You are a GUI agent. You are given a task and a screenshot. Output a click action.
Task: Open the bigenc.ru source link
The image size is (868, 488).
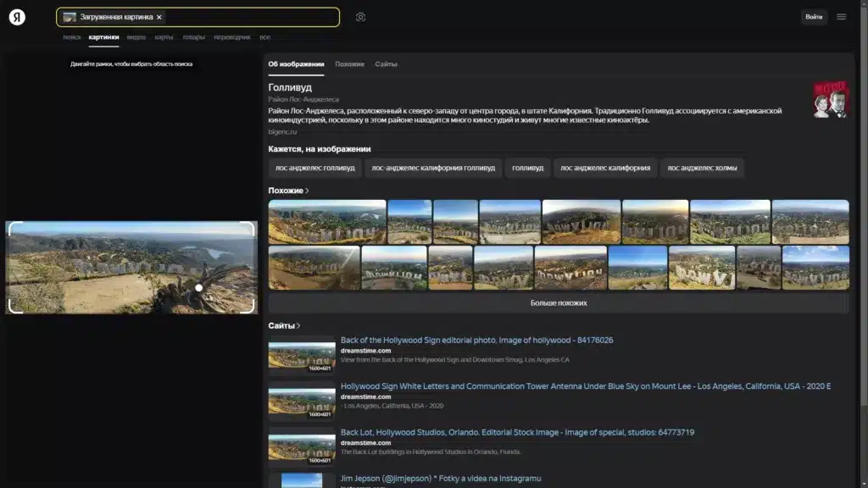(x=282, y=131)
